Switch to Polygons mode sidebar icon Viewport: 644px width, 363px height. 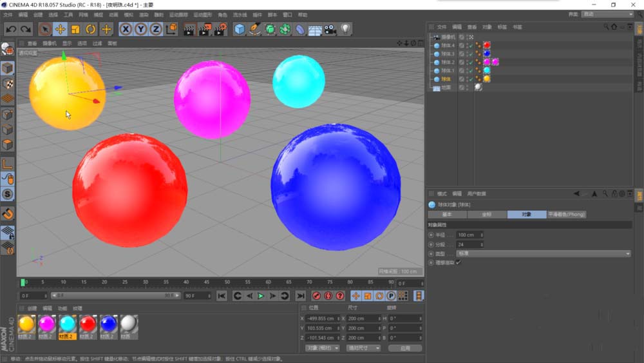point(7,144)
